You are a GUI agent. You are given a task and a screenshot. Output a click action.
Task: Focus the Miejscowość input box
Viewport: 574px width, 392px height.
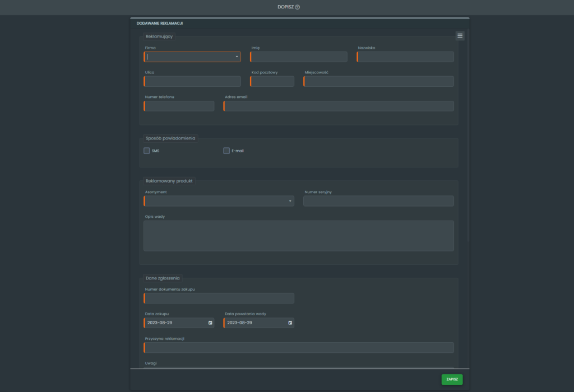point(379,81)
